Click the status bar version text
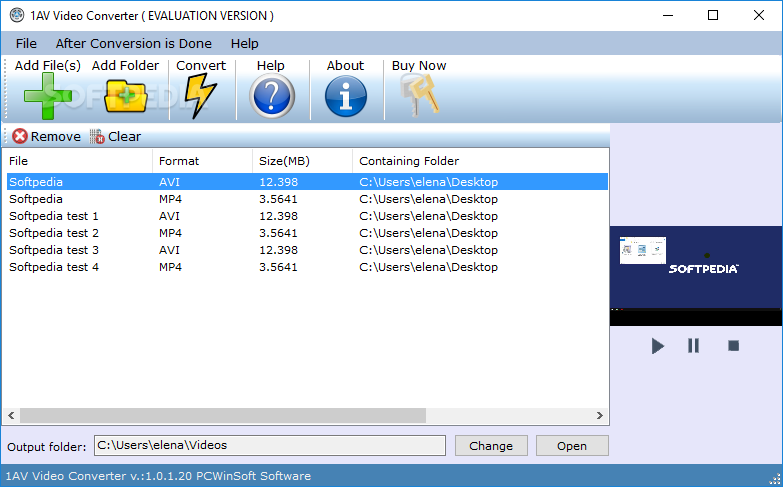This screenshot has height=487, width=783. [158, 476]
